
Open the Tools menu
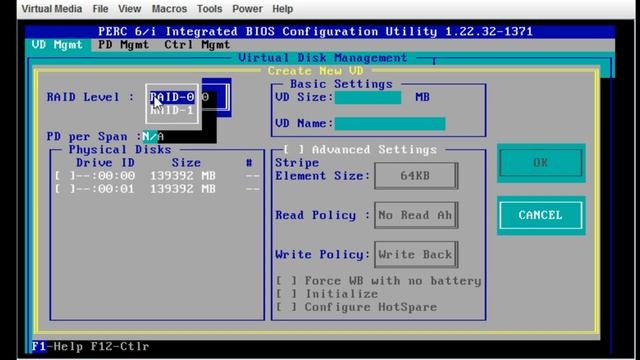209,9
